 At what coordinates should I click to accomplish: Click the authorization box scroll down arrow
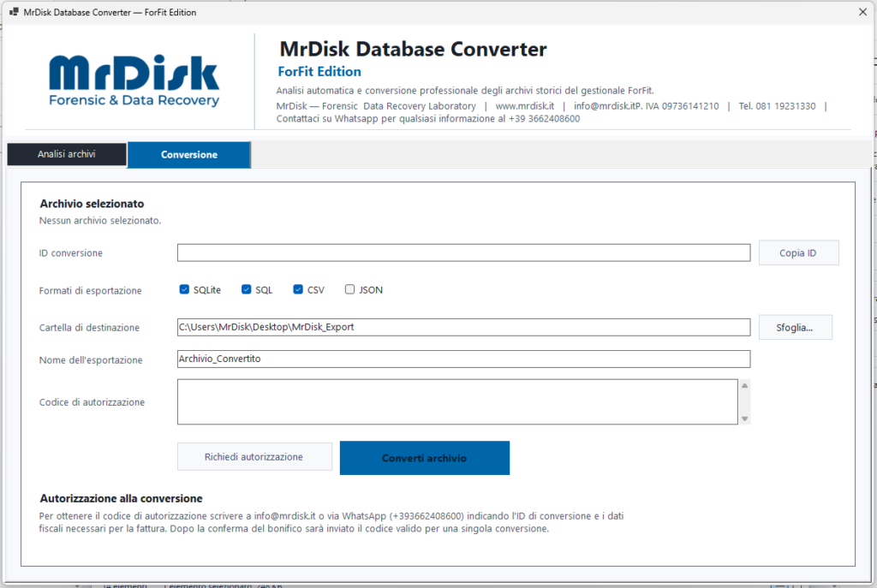point(744,419)
